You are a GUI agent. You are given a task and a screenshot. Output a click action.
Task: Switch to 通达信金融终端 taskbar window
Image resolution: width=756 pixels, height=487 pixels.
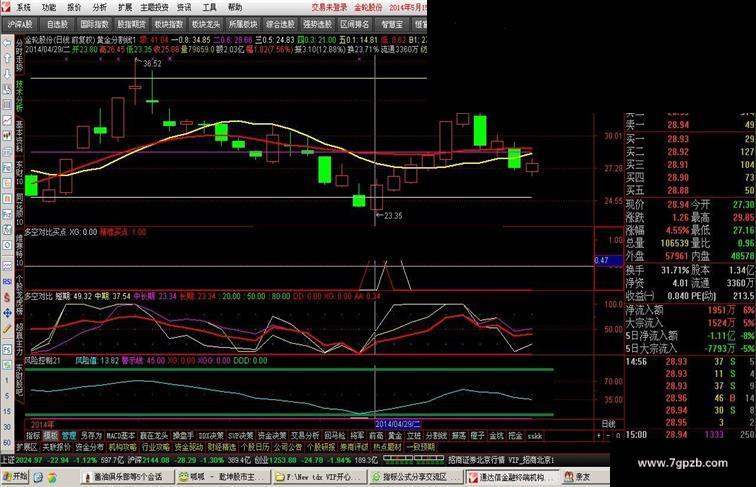pyautogui.click(x=512, y=477)
